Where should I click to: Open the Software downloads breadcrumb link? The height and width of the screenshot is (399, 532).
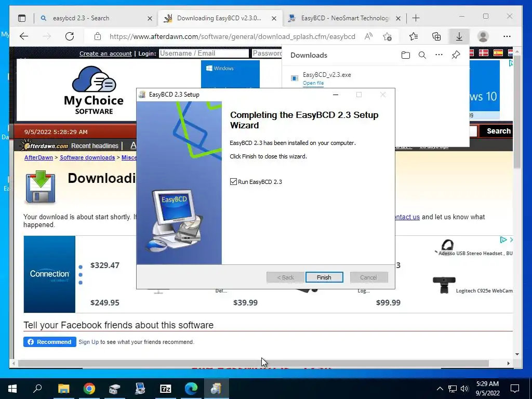click(87, 157)
